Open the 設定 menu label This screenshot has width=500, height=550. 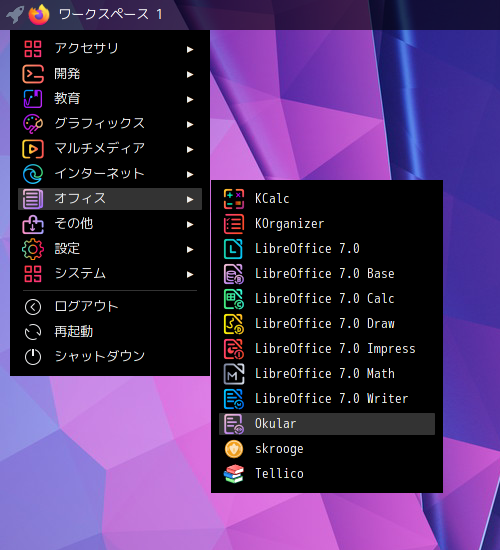[x=67, y=249]
